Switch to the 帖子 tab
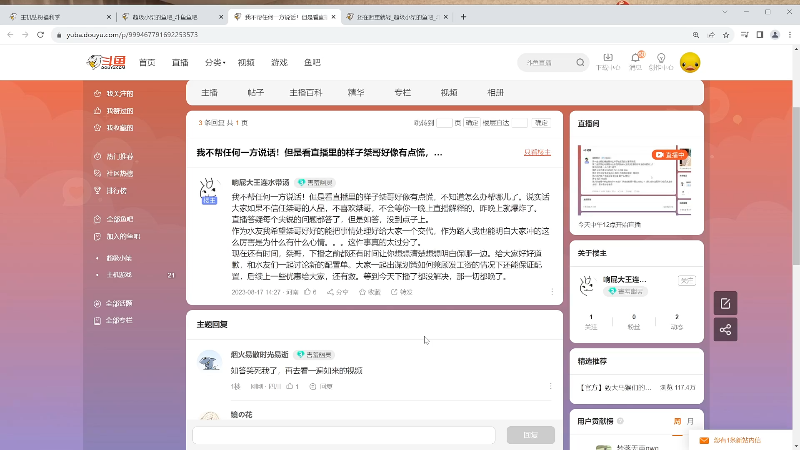 256,92
